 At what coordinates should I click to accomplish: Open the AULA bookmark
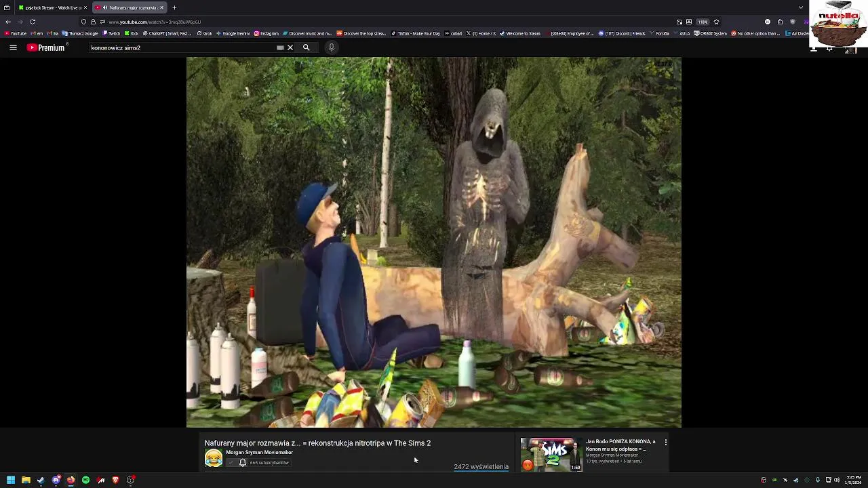[x=682, y=33]
